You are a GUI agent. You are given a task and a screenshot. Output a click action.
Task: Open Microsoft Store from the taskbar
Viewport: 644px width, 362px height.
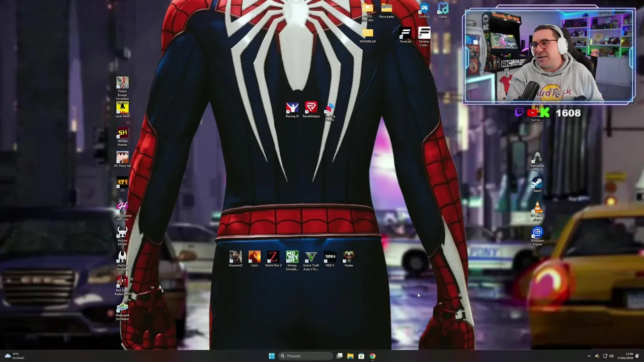[x=361, y=356]
